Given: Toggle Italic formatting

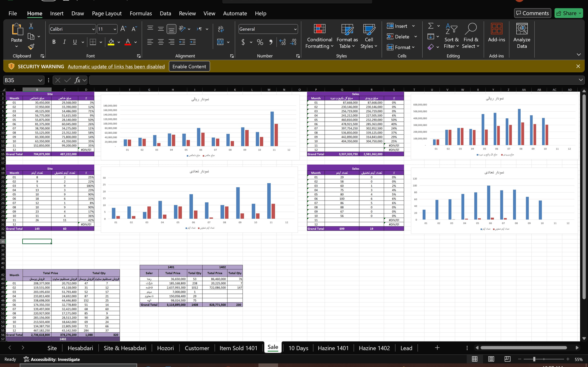Looking at the screenshot, I should 64,42.
